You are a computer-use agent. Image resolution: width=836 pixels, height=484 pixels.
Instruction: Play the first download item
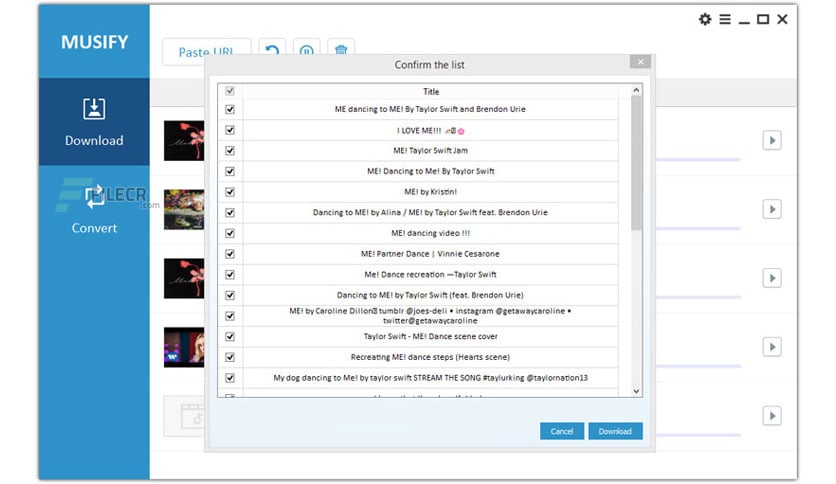click(772, 141)
